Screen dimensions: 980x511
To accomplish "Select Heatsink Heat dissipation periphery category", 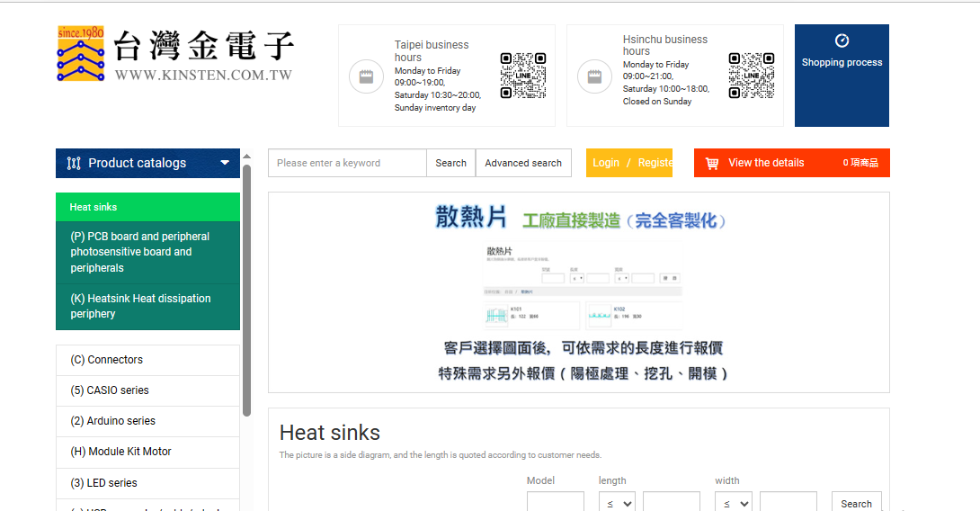I will (x=148, y=307).
